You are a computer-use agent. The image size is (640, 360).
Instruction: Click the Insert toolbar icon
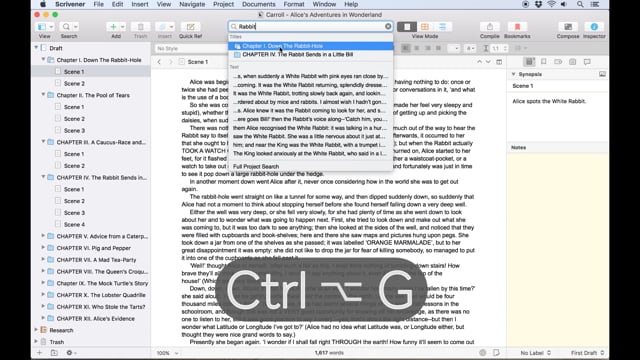click(x=162, y=27)
